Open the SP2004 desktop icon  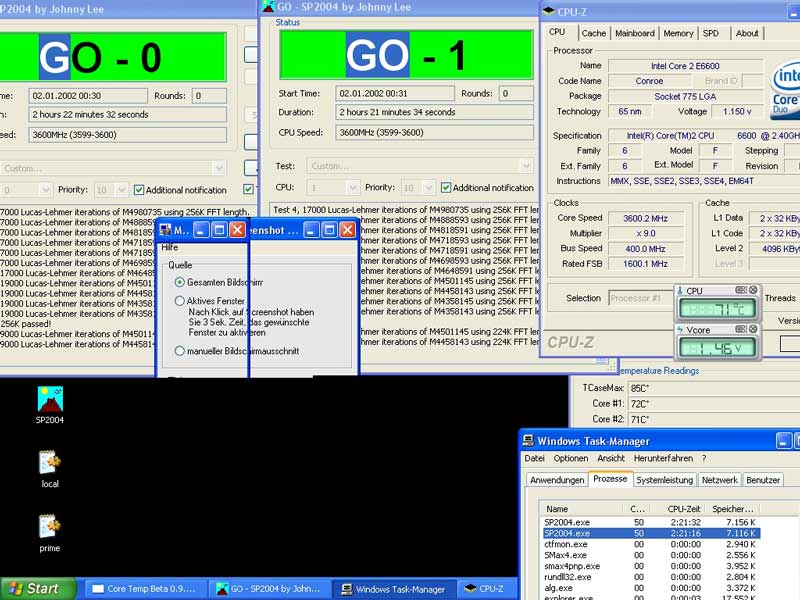pyautogui.click(x=50, y=405)
